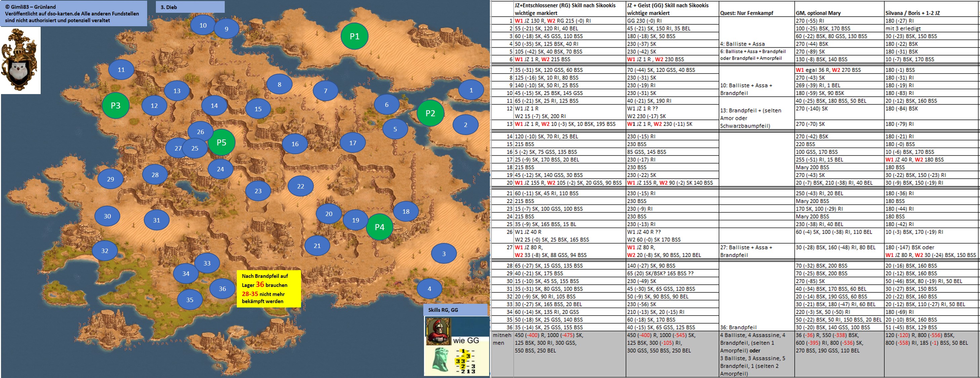
Task: Click the owl crest emblem logo
Action: [20, 60]
